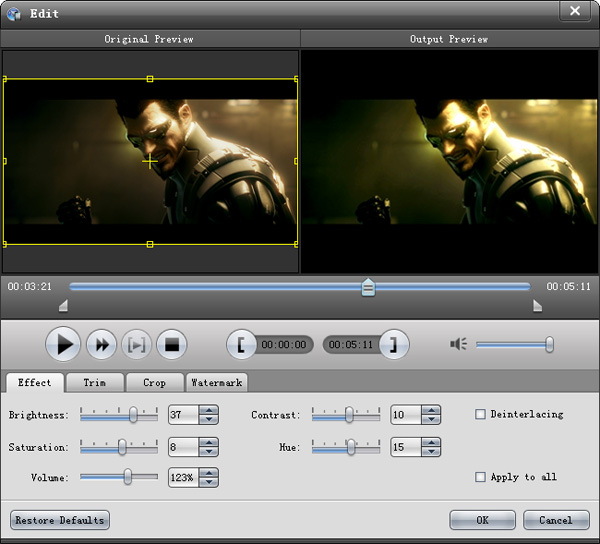This screenshot has height=544, width=600.
Task: Click the right trim marker triangle
Action: [x=538, y=306]
